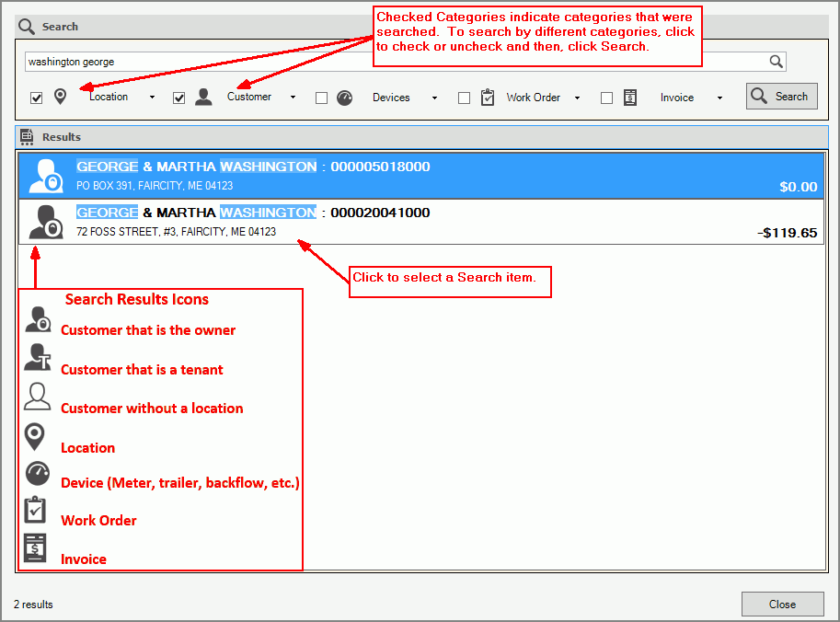Click owner icon of 72 FOSS STREET result
The height and width of the screenshot is (622, 840).
point(46,222)
